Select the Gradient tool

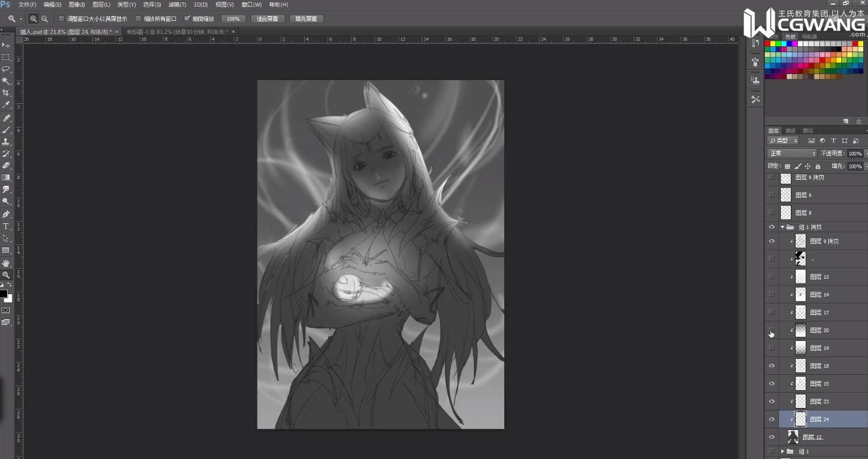[6, 177]
